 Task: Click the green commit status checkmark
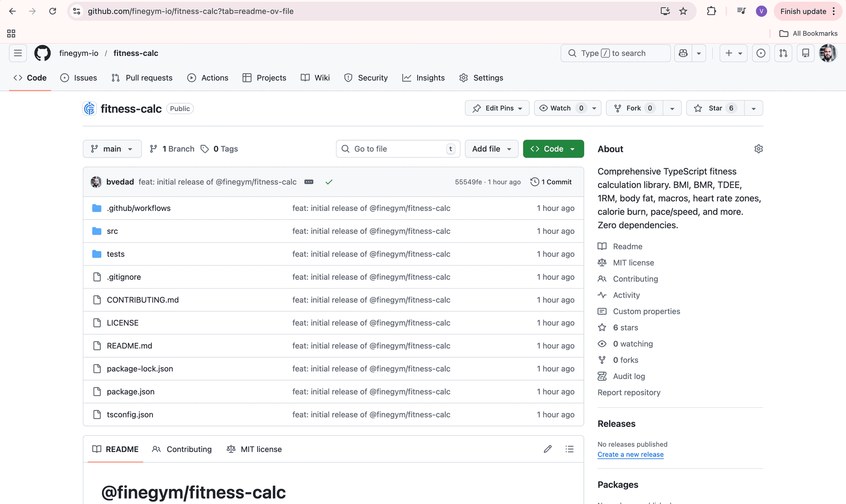329,182
